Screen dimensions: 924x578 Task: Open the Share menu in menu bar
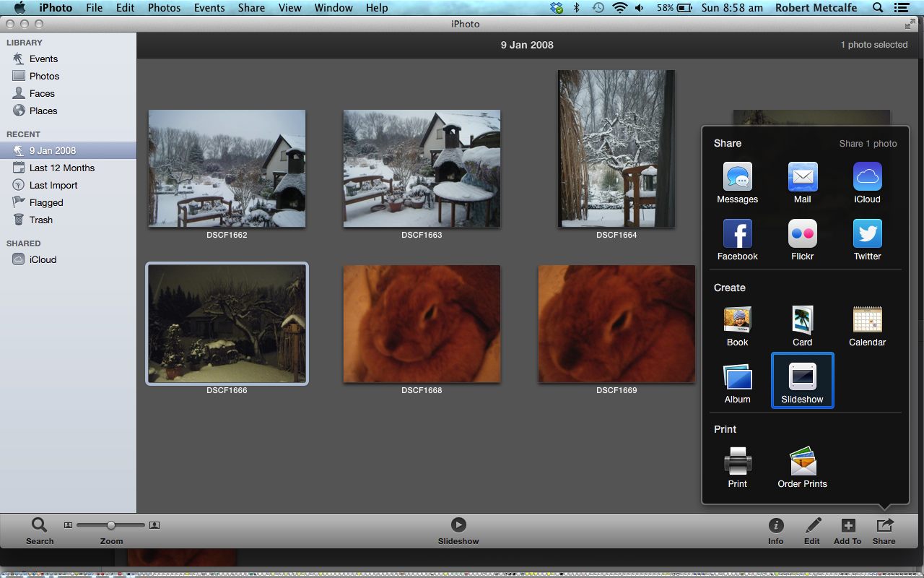pyautogui.click(x=251, y=8)
